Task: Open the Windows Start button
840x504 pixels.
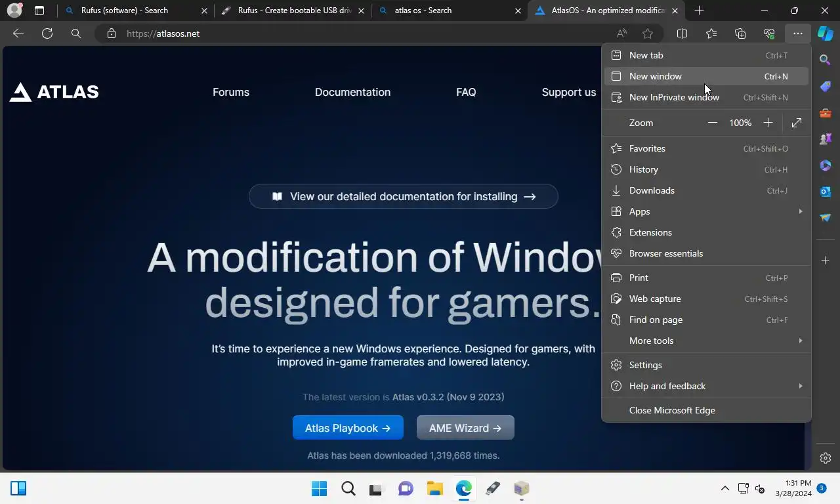Action: coord(319,488)
